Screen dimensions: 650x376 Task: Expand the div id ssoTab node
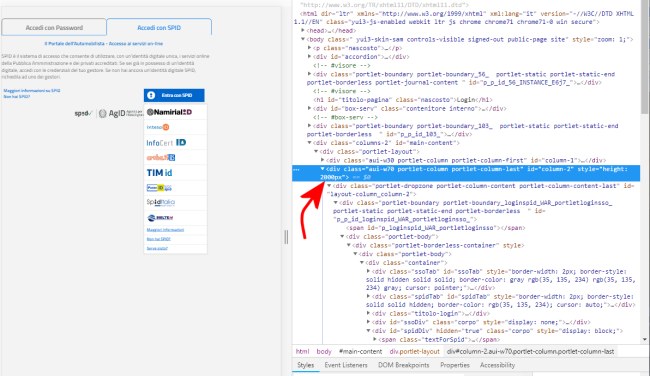pos(368,271)
